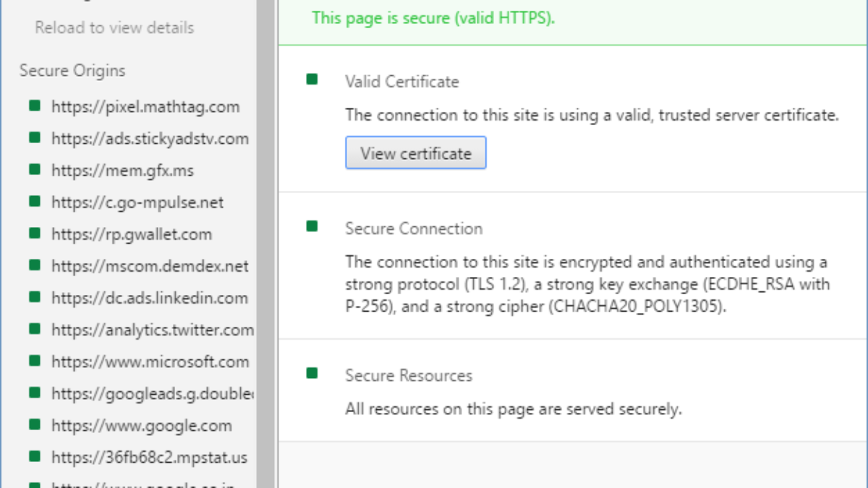
Task: Click the View certificate button
Action: point(415,153)
